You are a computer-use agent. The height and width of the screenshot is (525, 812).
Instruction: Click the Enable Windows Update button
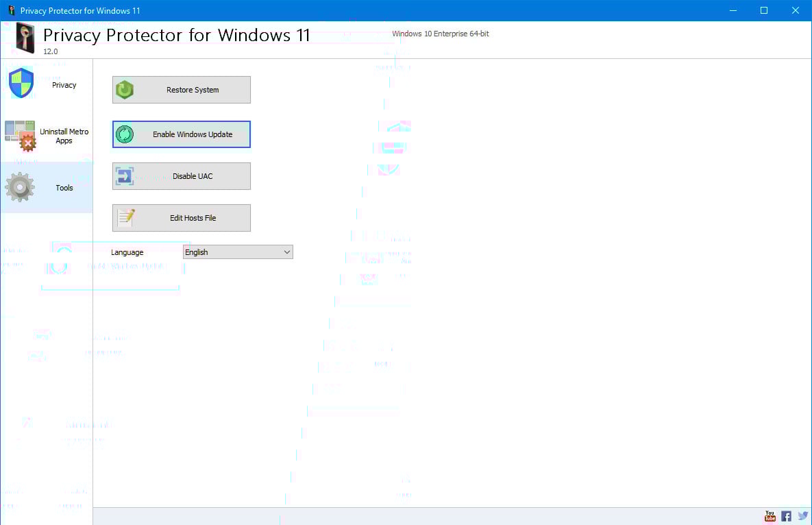point(182,134)
